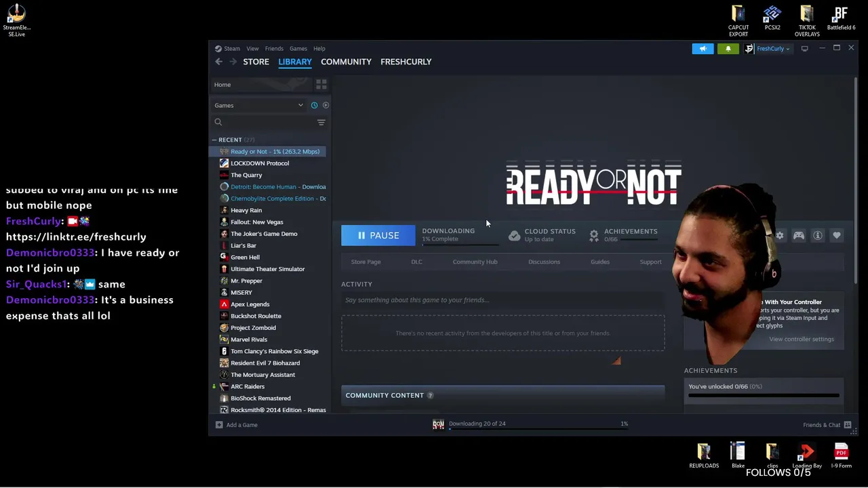
Task: Open the Store Page link
Action: pyautogui.click(x=366, y=262)
